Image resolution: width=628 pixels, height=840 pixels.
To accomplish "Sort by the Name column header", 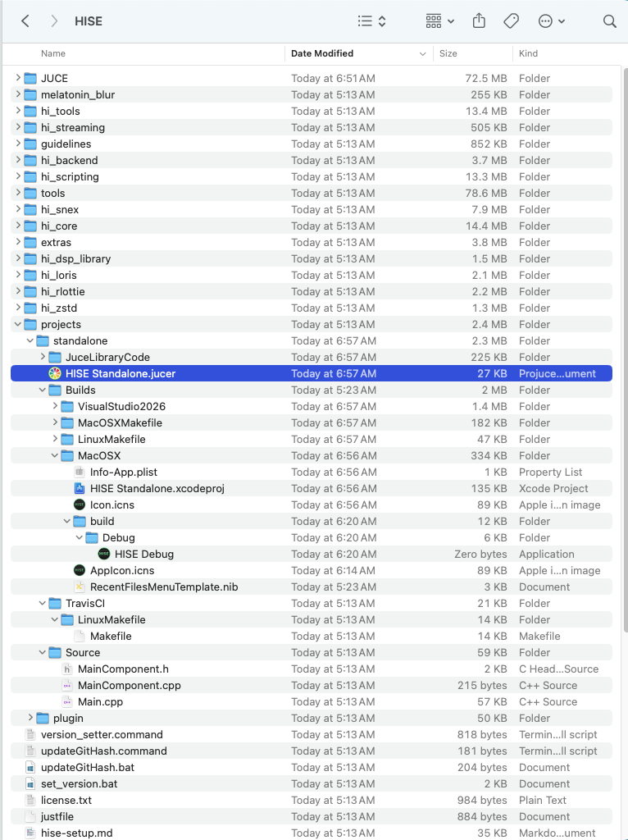I will [x=53, y=53].
